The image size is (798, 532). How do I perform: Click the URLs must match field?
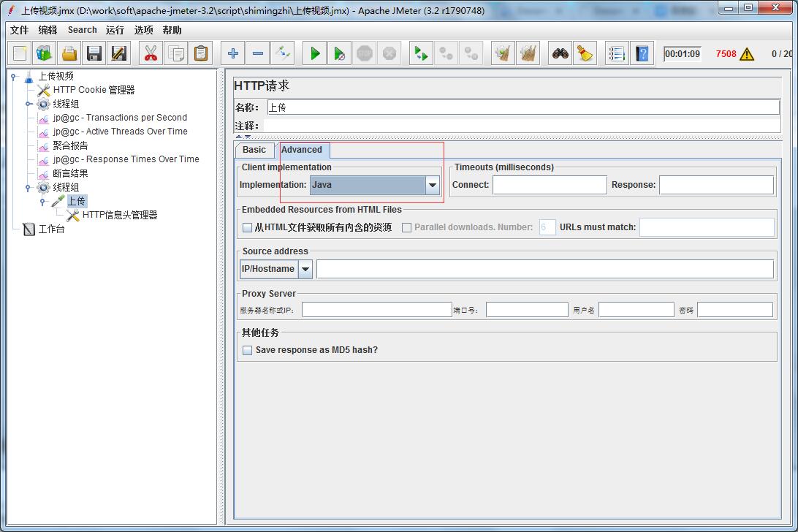click(x=707, y=227)
